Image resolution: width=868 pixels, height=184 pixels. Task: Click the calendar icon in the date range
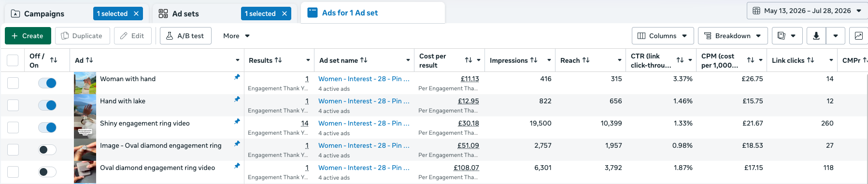[x=756, y=11]
